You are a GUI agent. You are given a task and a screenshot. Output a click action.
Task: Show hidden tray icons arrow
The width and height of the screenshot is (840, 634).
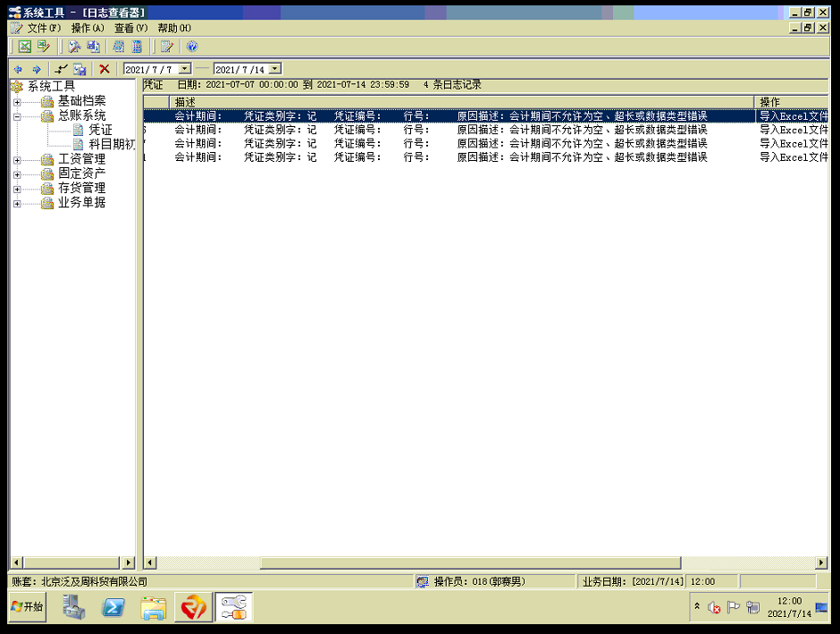pyautogui.click(x=697, y=606)
